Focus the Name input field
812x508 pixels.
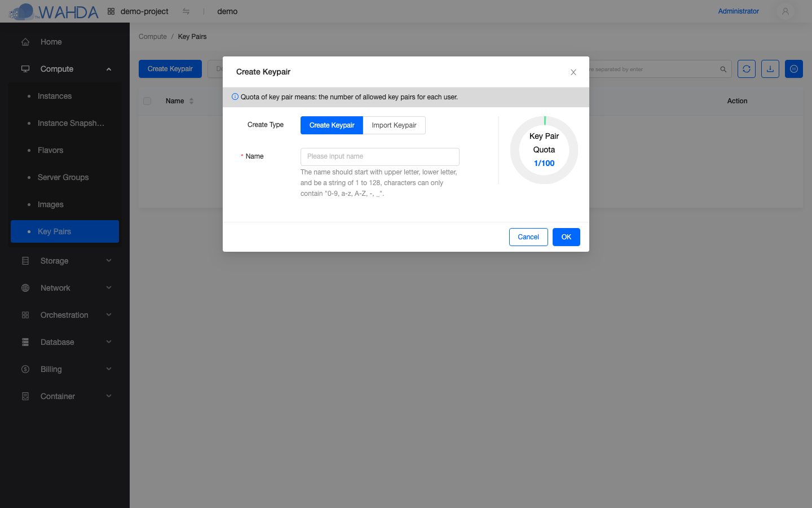380,157
